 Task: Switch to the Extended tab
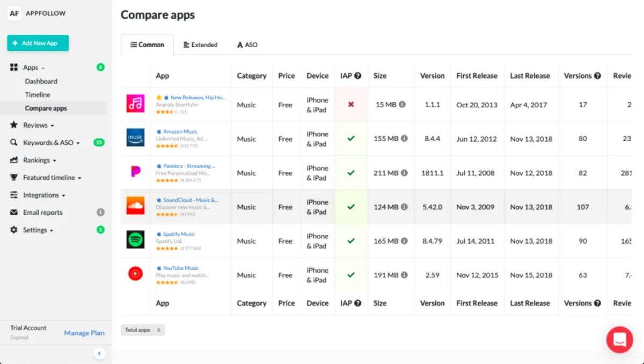click(200, 45)
